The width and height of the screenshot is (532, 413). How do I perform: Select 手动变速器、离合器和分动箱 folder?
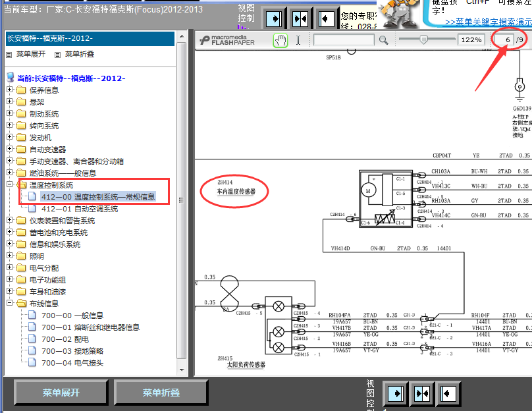click(76, 161)
